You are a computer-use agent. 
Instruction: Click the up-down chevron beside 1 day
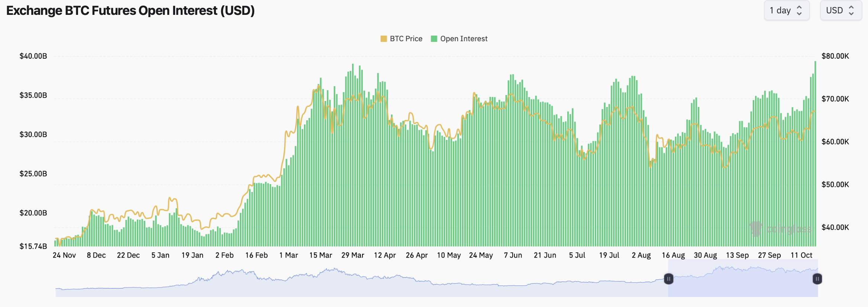[799, 10]
